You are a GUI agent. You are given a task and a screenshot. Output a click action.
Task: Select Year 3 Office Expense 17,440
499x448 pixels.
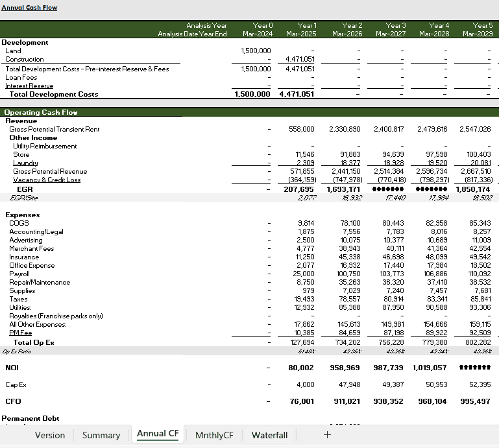[x=395, y=265]
